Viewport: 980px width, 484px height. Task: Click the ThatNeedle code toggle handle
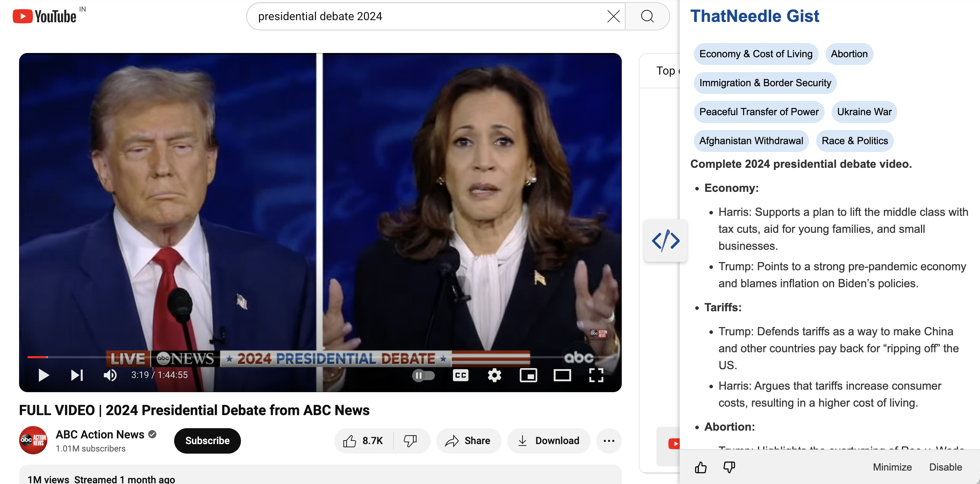point(665,241)
